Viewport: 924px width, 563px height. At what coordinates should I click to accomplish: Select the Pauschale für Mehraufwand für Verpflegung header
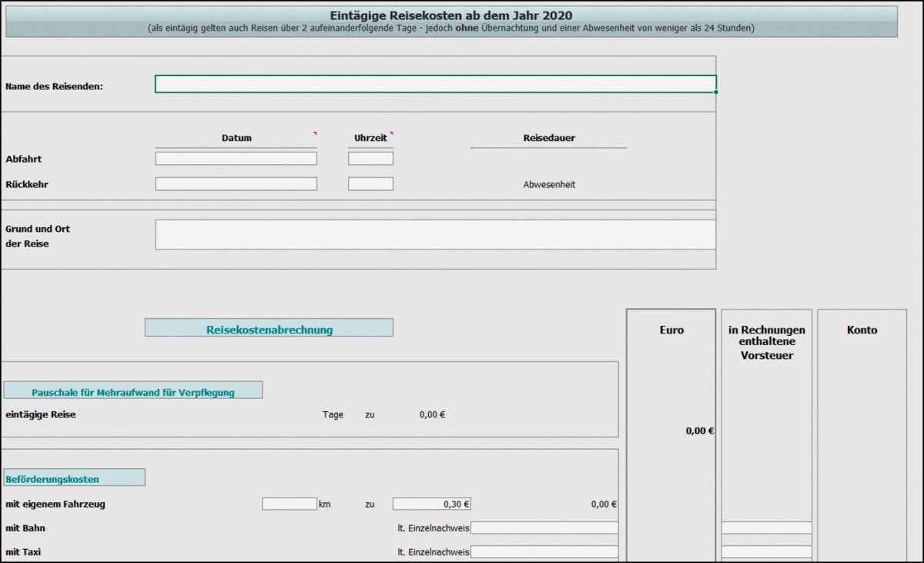132,391
